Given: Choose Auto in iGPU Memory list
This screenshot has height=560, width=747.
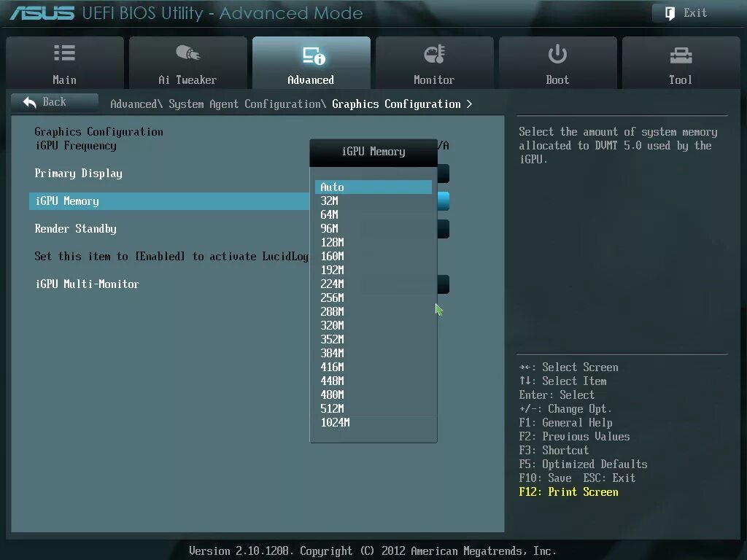Looking at the screenshot, I should [373, 187].
